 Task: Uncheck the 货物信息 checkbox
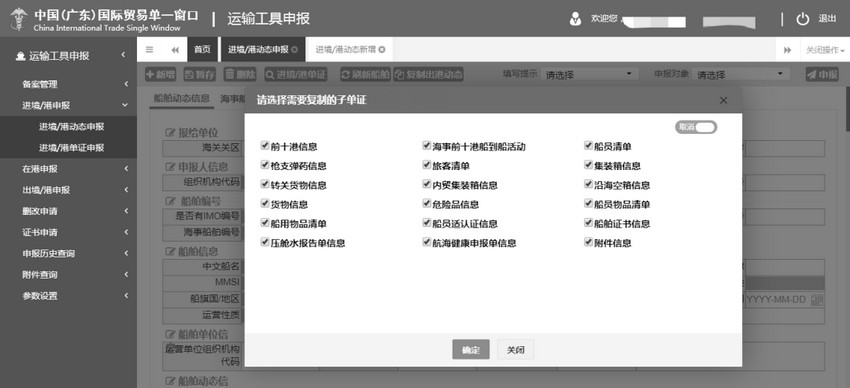coord(265,204)
